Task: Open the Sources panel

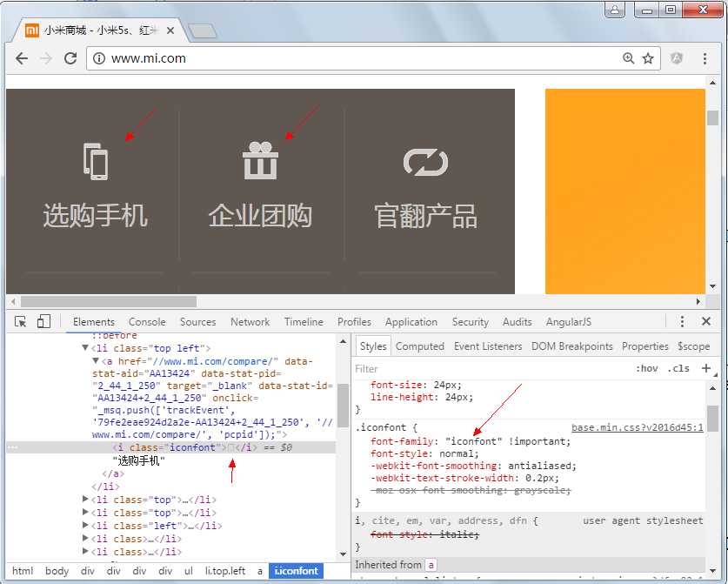Action: (x=197, y=322)
